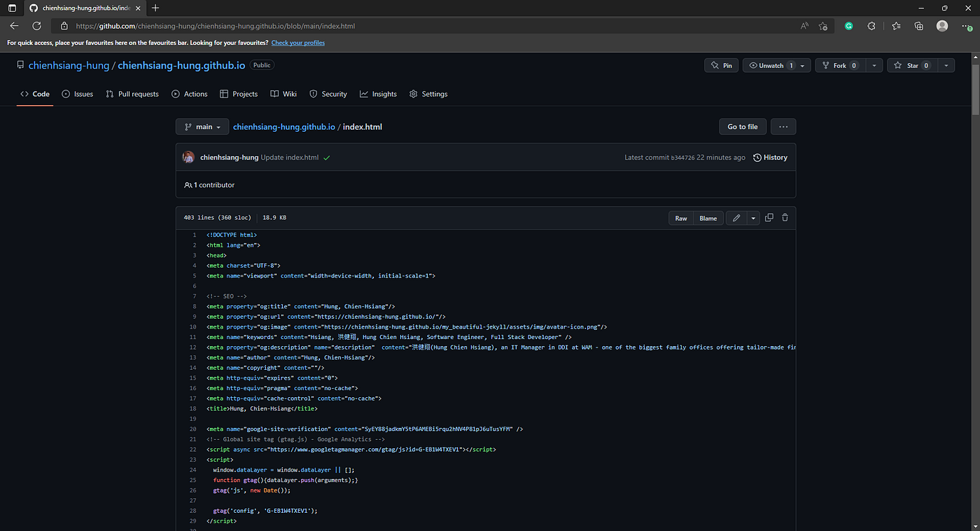
Task: Expand the main branch selector
Action: [x=202, y=127]
